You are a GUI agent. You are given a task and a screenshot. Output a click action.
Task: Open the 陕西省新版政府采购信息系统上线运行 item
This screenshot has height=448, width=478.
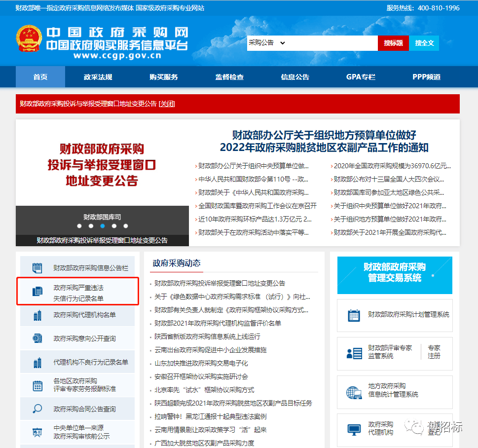click(207, 336)
